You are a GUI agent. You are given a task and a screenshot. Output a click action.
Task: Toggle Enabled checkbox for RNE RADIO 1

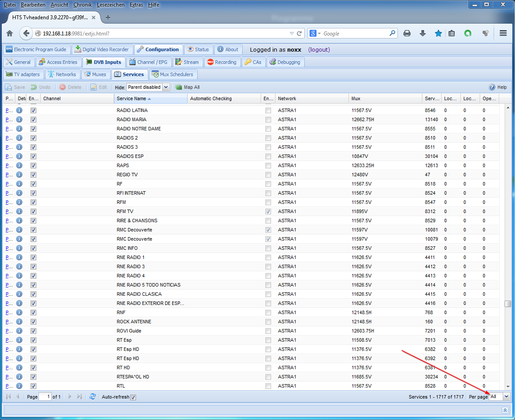(x=33, y=258)
